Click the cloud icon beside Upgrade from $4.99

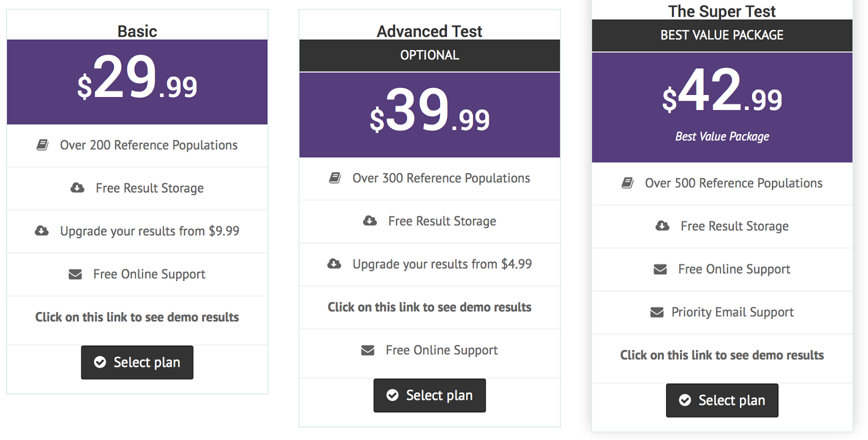click(x=334, y=264)
